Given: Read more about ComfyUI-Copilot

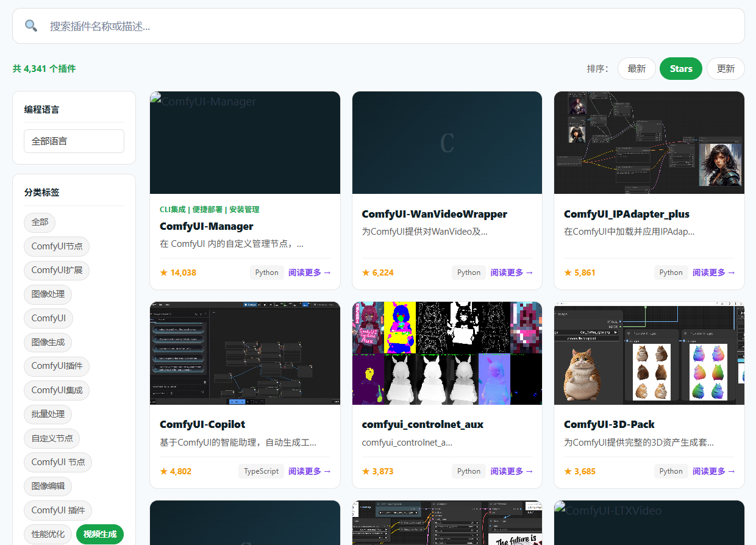Looking at the screenshot, I should (x=310, y=471).
